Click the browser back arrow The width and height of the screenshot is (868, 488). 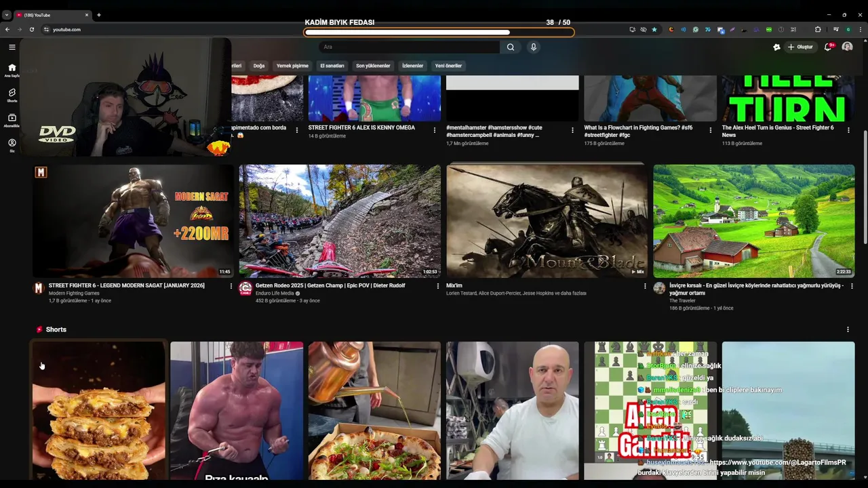[7, 29]
